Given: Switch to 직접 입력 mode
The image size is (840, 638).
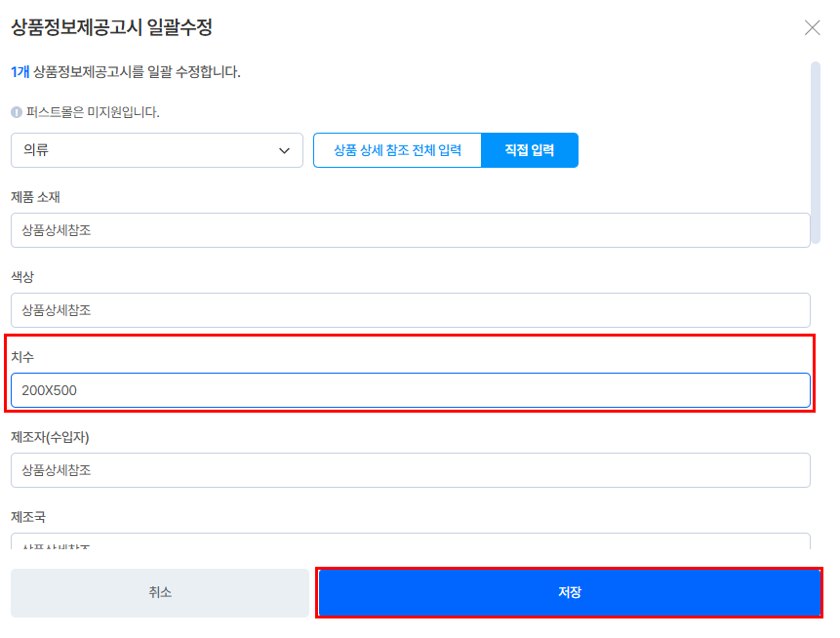Looking at the screenshot, I should [530, 150].
